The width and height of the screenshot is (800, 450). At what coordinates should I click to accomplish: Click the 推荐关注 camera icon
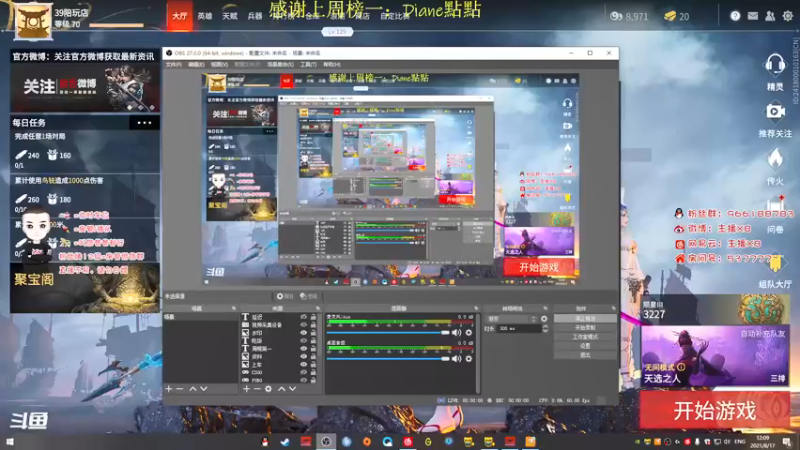[x=774, y=111]
